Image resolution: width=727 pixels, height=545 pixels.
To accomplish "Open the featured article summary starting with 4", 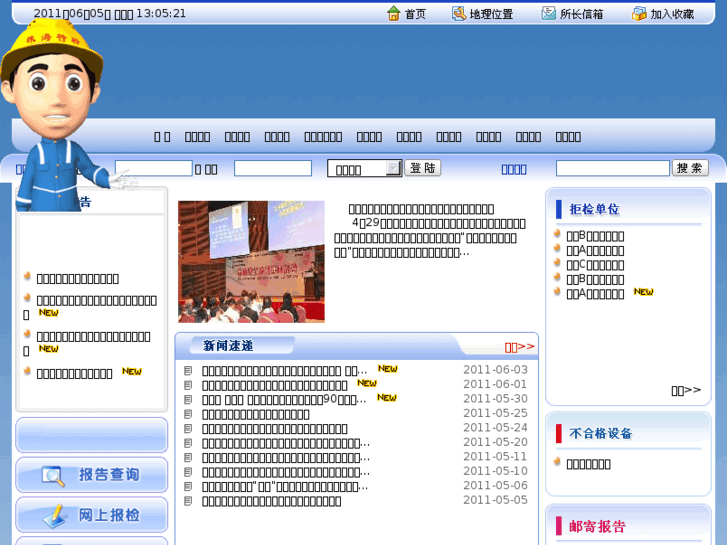I will point(430,238).
